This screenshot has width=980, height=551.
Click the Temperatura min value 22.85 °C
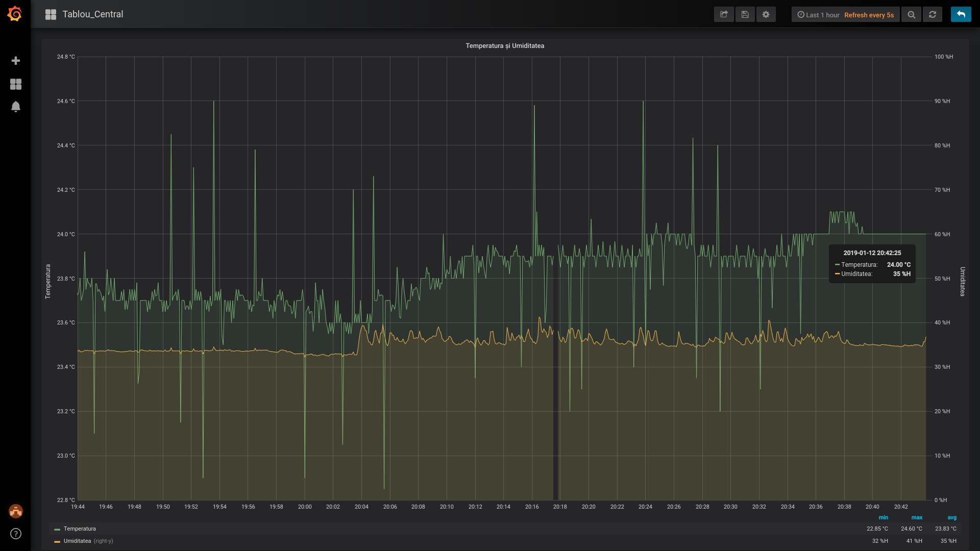tap(877, 529)
